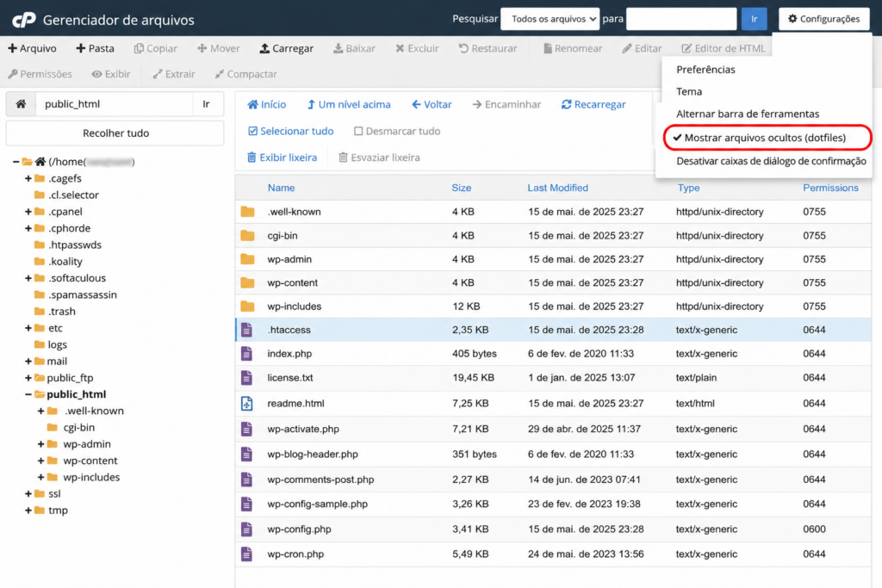This screenshot has height=588, width=882.
Task: Expand the mail tree folder
Action: (x=28, y=362)
